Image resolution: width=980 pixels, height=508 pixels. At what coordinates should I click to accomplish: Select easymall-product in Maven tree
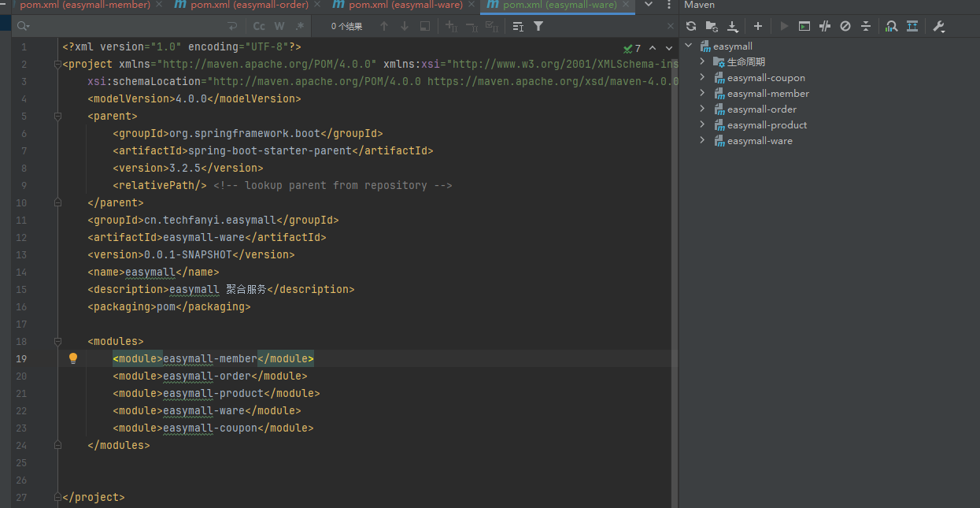point(767,124)
